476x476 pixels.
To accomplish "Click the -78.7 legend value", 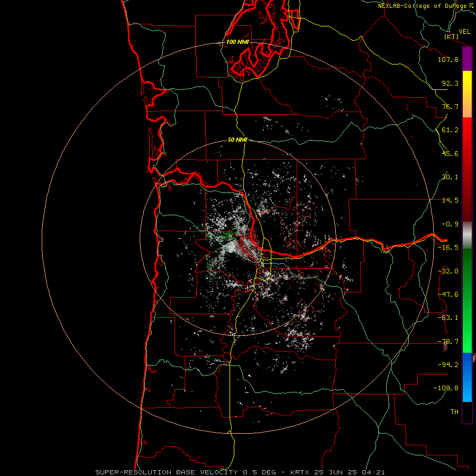I will 448,342.
